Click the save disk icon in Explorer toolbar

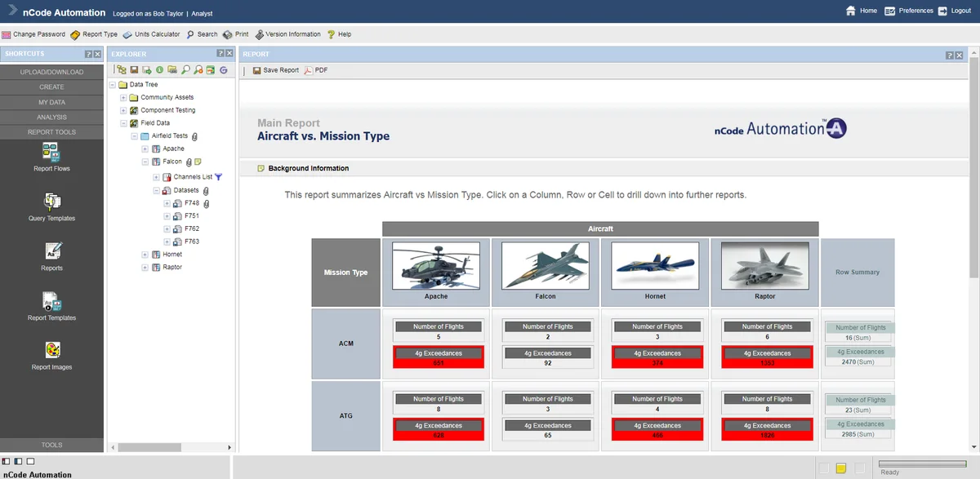click(x=134, y=70)
